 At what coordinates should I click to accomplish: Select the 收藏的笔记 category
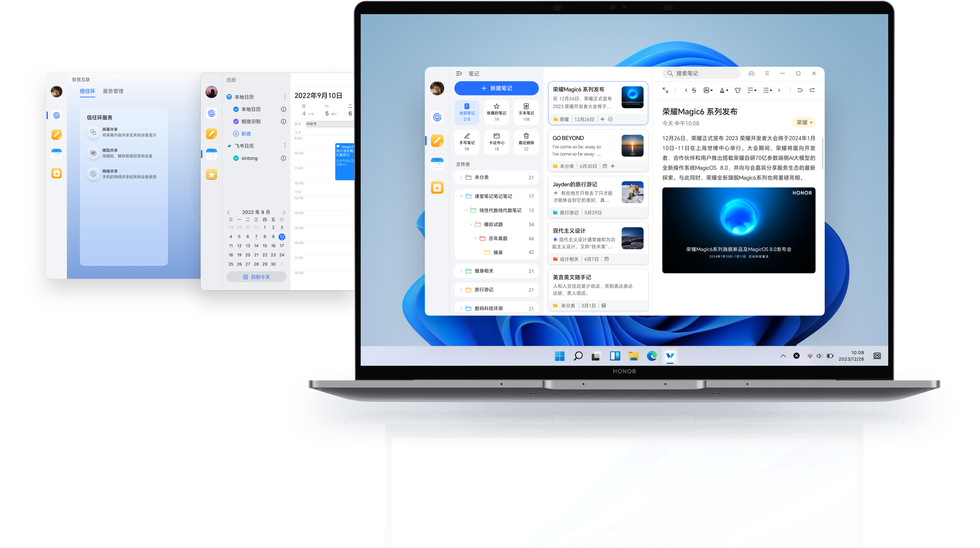[x=496, y=112]
